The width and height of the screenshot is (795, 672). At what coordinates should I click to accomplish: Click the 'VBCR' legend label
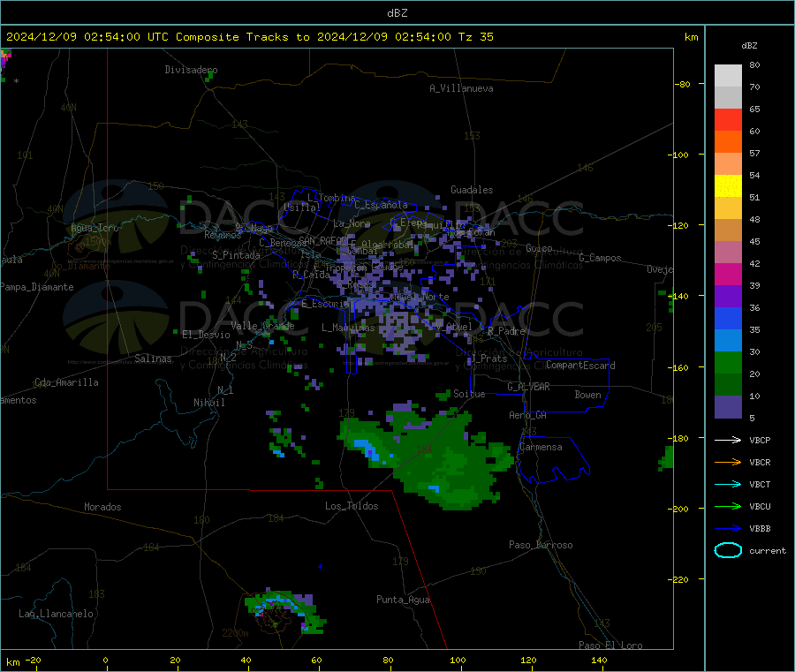point(760,462)
